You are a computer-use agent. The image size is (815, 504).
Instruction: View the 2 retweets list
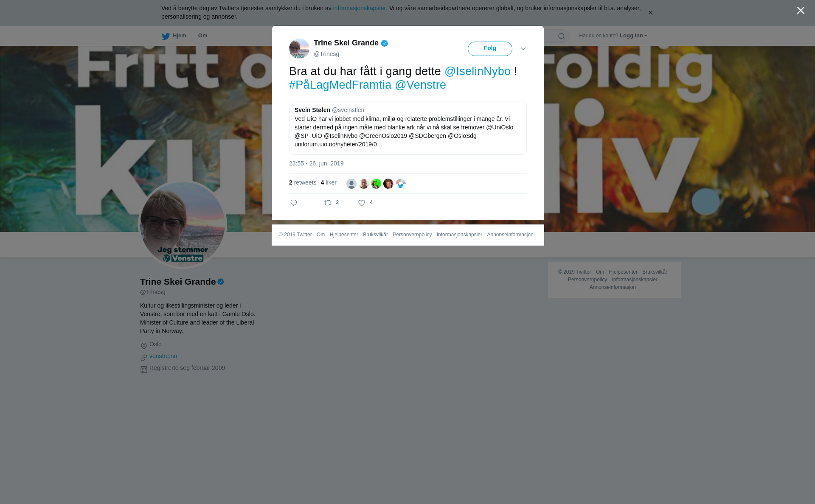pyautogui.click(x=303, y=182)
